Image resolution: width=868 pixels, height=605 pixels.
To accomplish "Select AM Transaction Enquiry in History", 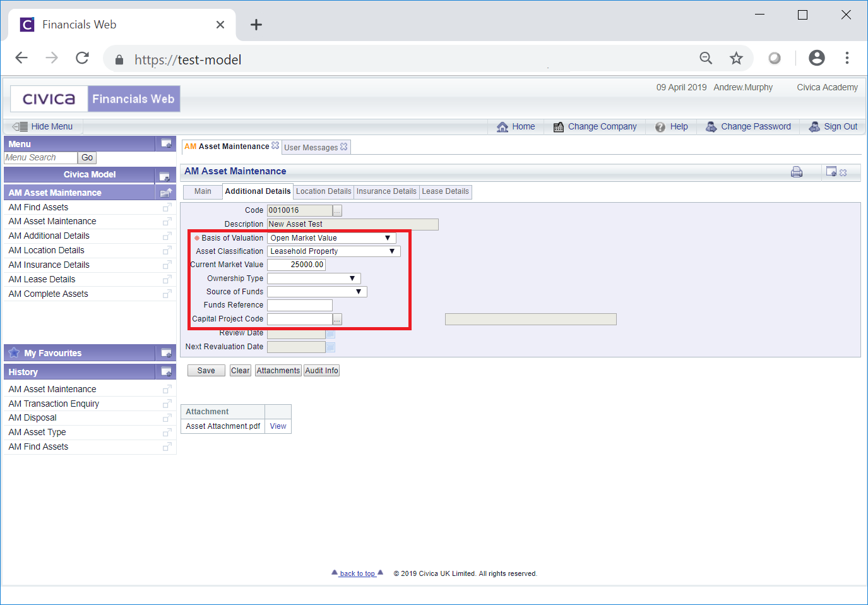I will (54, 404).
